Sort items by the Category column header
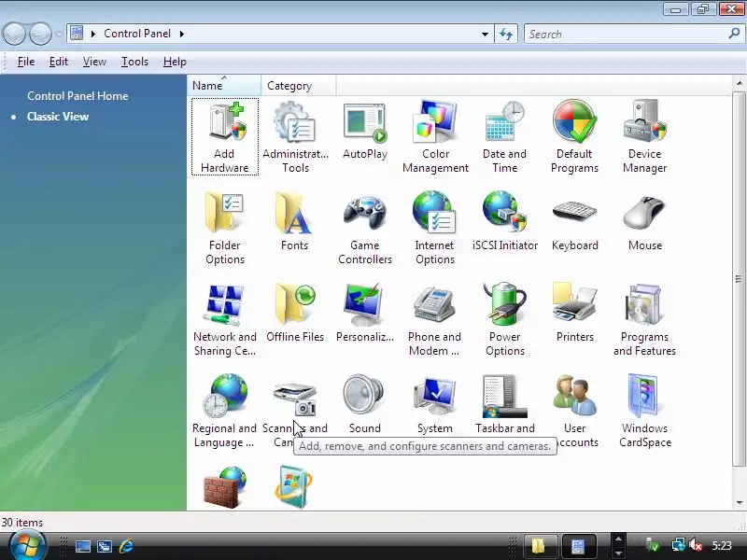 298,86
